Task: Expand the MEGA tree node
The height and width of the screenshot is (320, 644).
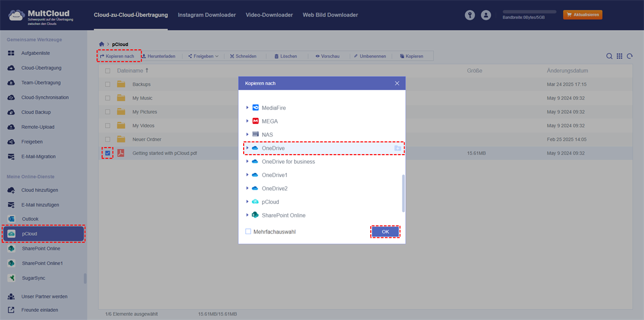Action: 247,121
